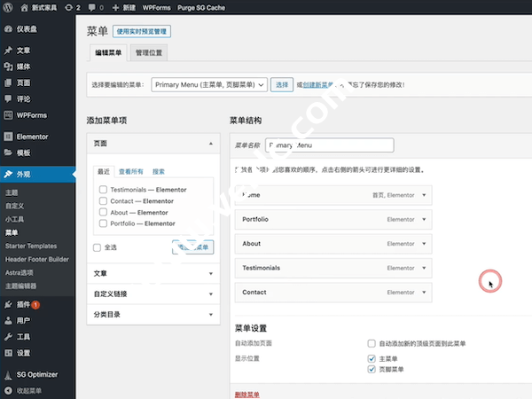Toggle the Select All (全选) checkbox
The image size is (532, 399).
click(98, 247)
